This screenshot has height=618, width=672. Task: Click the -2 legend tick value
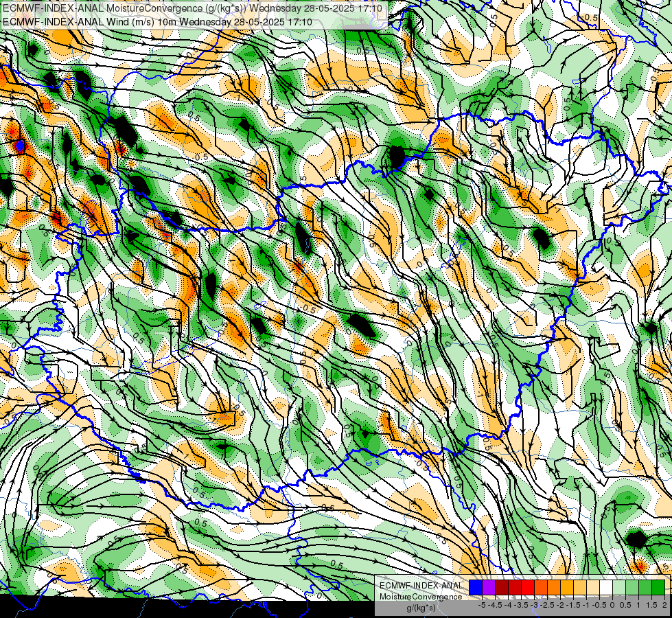560,605
